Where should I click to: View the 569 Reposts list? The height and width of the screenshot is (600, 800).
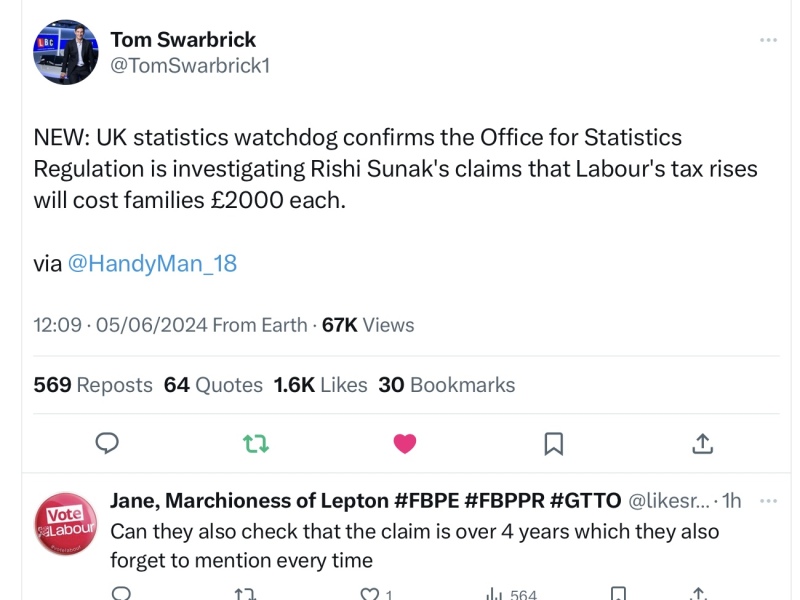coord(93,385)
